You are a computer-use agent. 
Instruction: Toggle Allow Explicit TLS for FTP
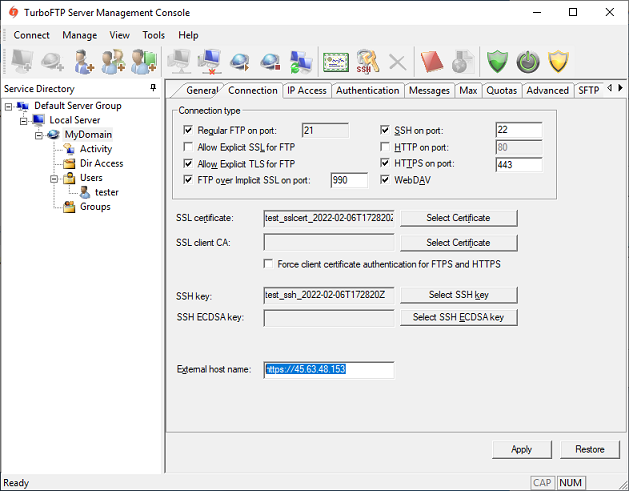tap(188, 164)
